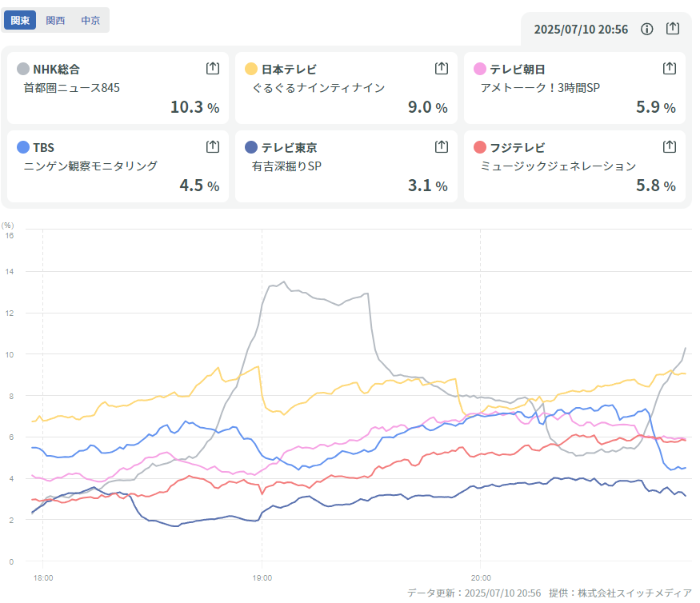Click the テレビ朝日 channel name
Image resolution: width=700 pixels, height=603 pixels.
click(518, 70)
